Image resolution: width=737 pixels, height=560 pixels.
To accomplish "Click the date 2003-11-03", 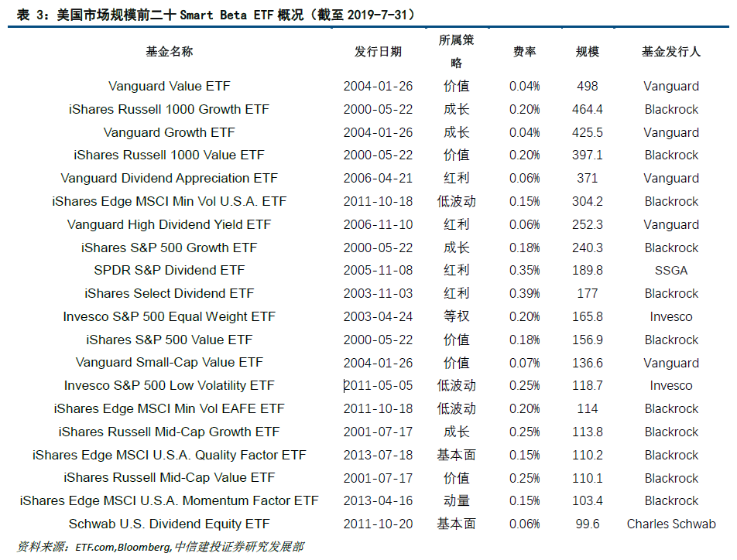I will 378,293.
